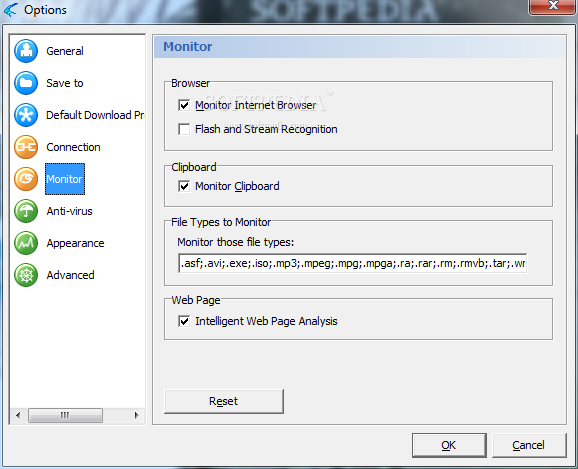
Task: Go to Anti-virus settings
Action: (69, 211)
